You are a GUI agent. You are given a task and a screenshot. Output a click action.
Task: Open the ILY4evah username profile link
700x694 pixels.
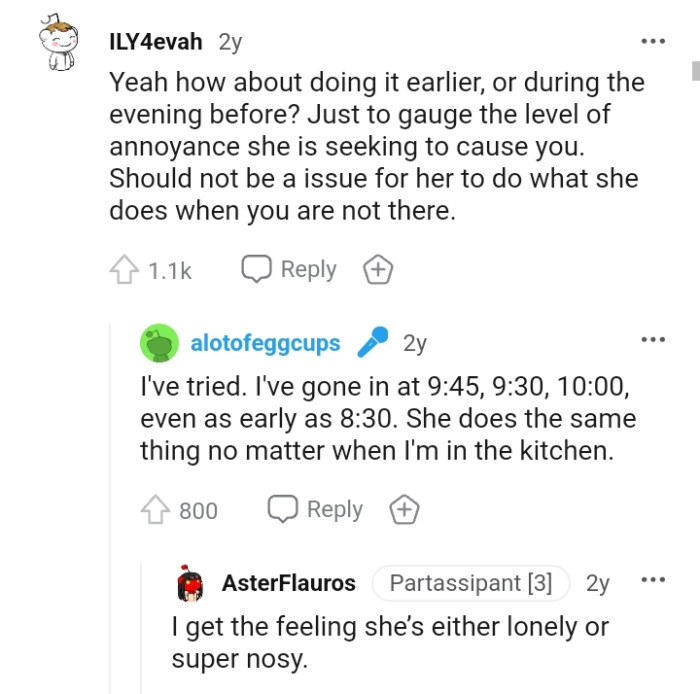(x=155, y=42)
